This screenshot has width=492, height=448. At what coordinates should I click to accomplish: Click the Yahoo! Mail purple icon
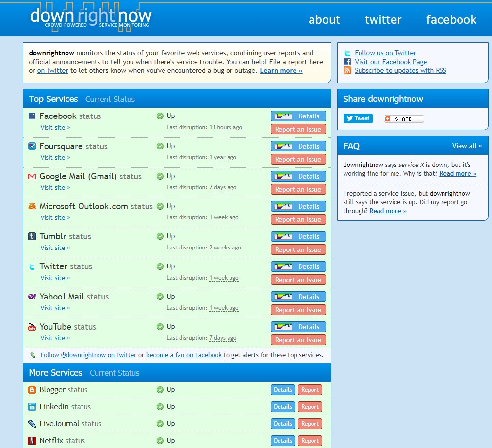click(32, 297)
